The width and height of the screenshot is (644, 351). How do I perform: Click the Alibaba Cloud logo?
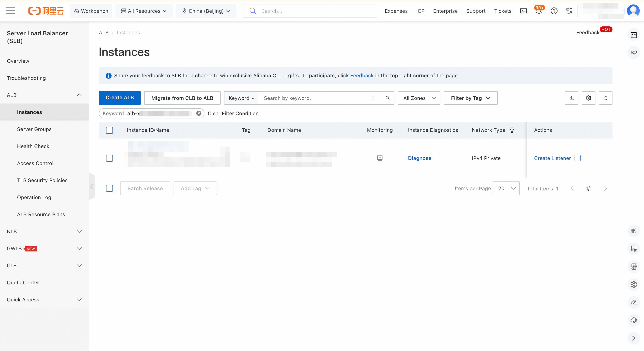[x=46, y=11]
